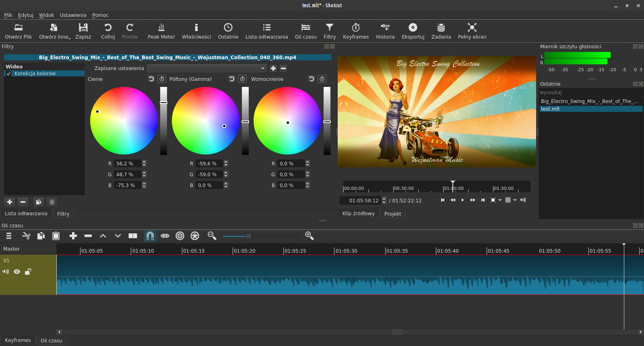Show Lista odtwarzania from toolbar

point(267,31)
